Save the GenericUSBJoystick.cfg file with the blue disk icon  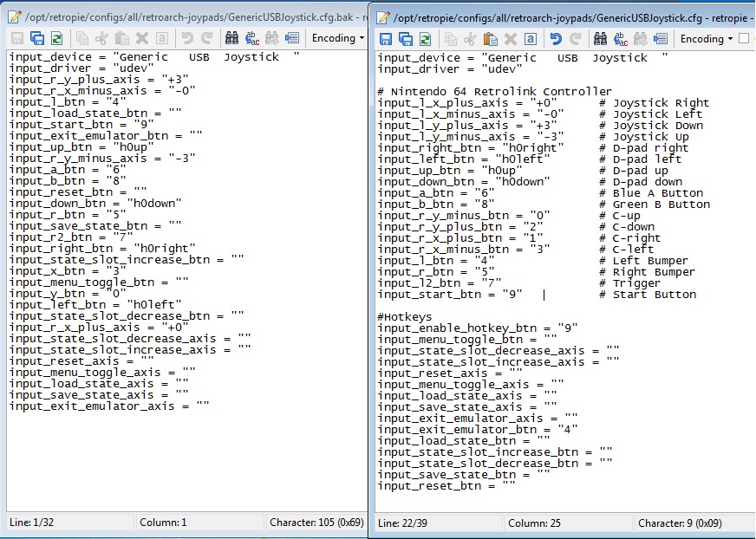pos(386,39)
